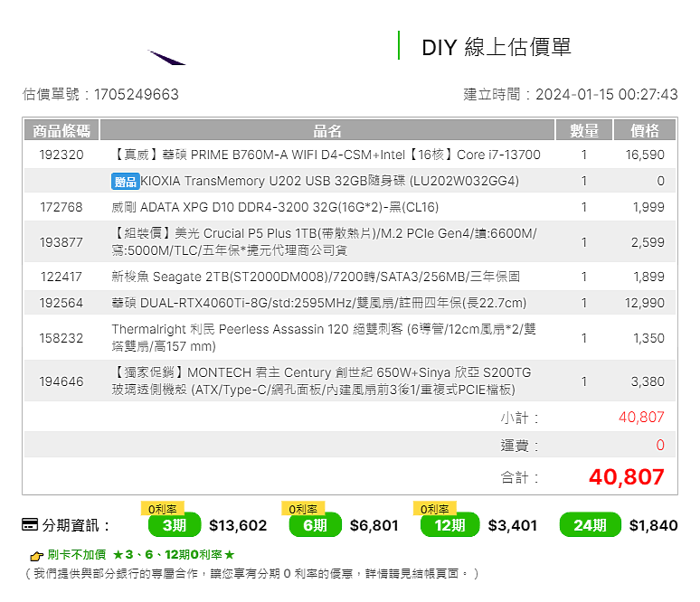Click the ADATA XPG D10 DDR4-3200 item name
700x602 pixels.
(x=275, y=207)
